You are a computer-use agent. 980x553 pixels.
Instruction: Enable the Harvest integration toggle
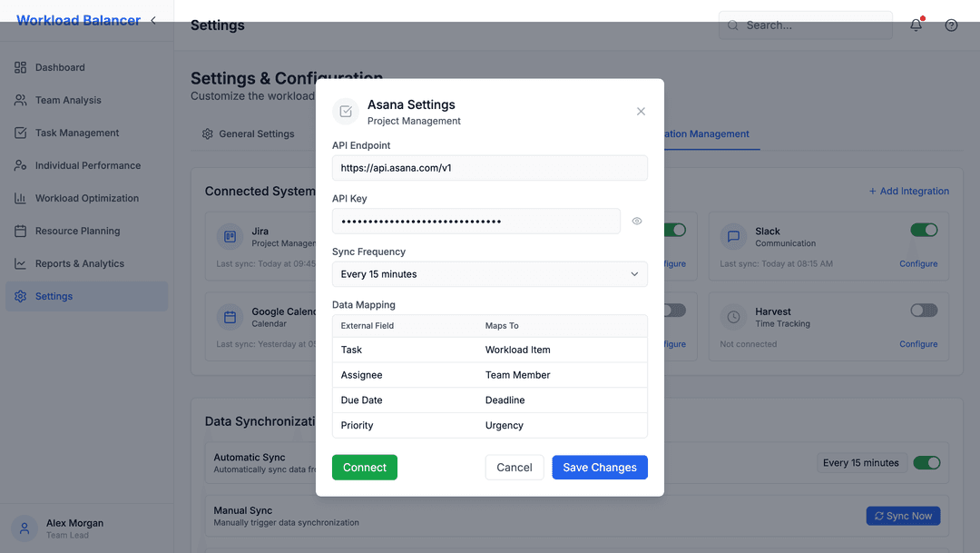click(924, 310)
